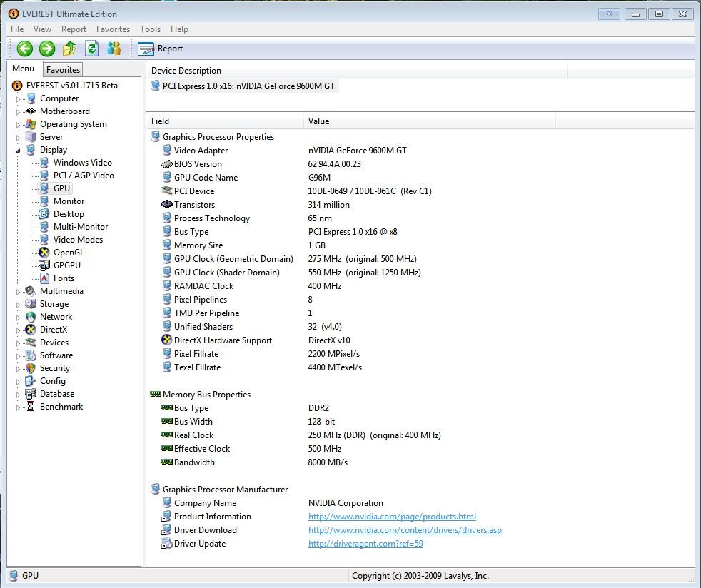
Task: Click the Value column header
Action: [430, 121]
